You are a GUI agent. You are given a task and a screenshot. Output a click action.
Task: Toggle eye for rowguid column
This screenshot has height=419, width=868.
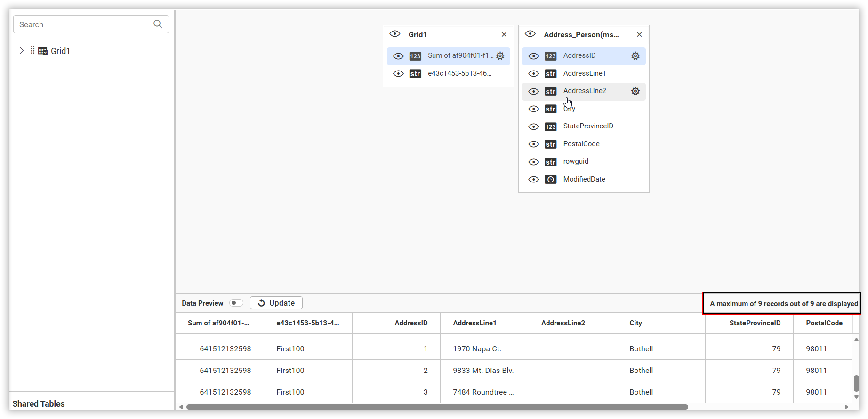pos(534,162)
